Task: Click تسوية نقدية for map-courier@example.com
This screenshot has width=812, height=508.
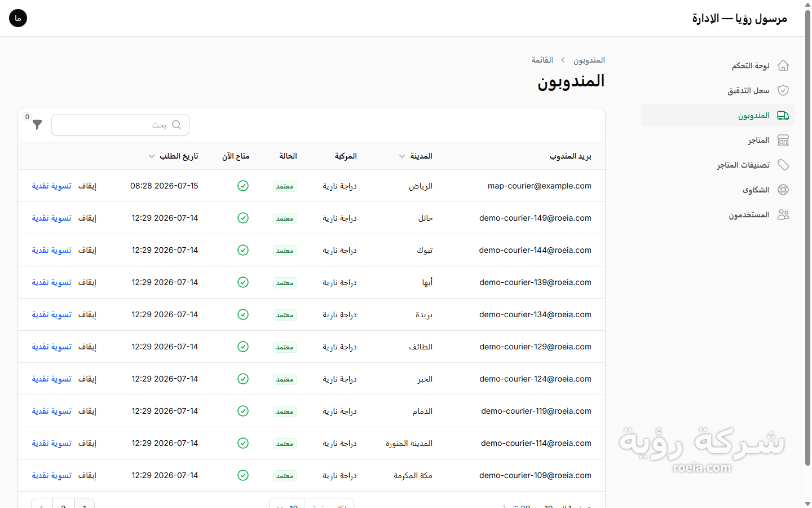Action: (x=52, y=186)
